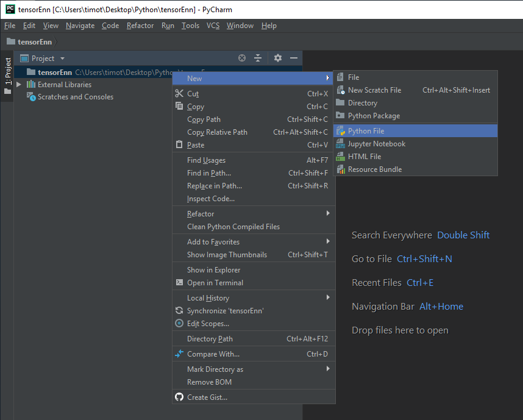Open the Window menu
This screenshot has height=420, width=523.
coord(240,26)
